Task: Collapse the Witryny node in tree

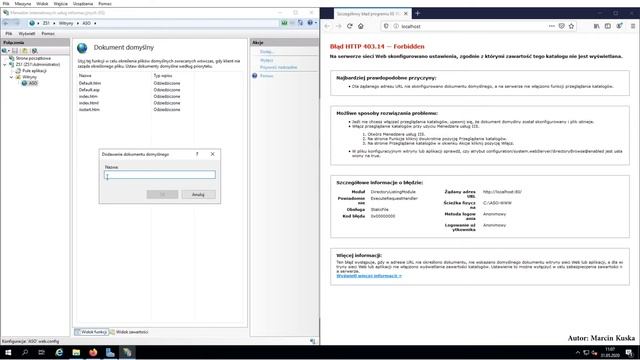Action: tap(11, 77)
